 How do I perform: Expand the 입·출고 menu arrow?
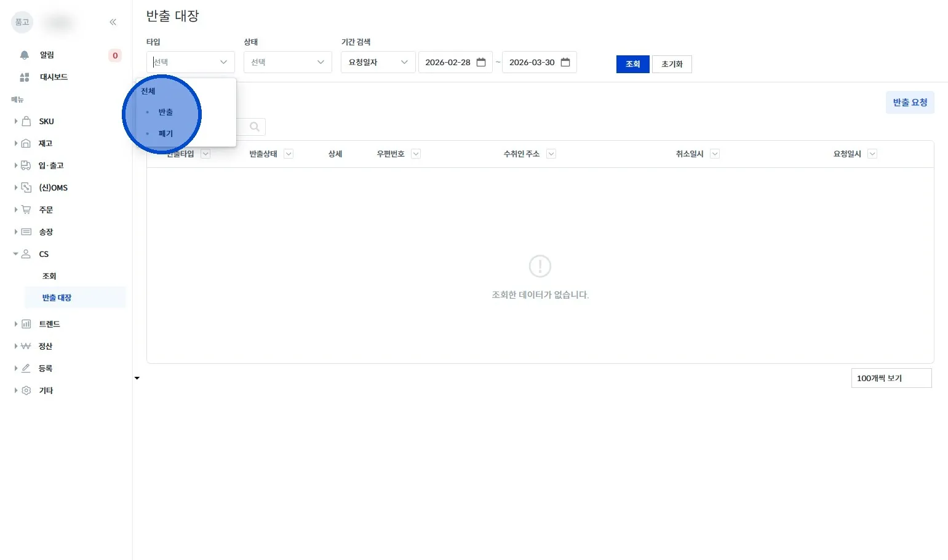point(15,165)
